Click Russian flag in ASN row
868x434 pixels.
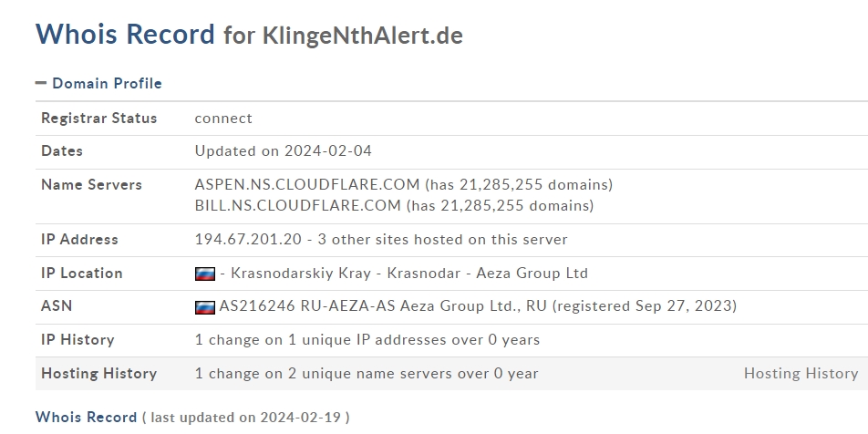pos(205,306)
